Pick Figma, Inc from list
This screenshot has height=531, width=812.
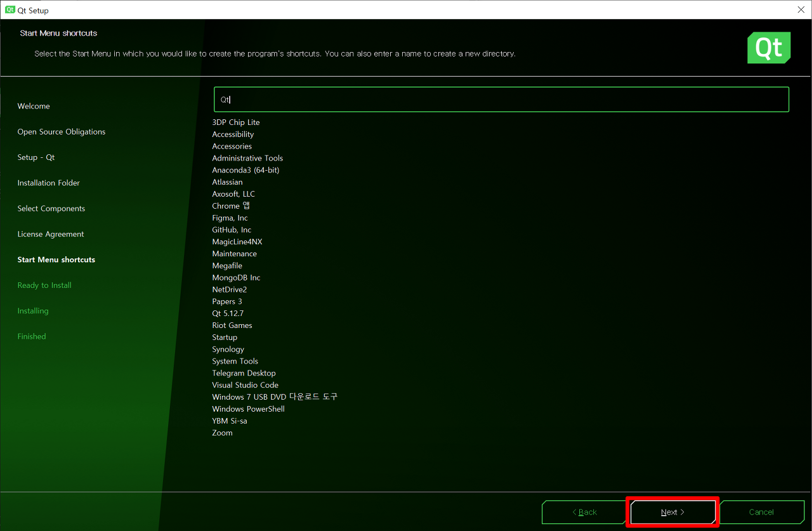[230, 218]
